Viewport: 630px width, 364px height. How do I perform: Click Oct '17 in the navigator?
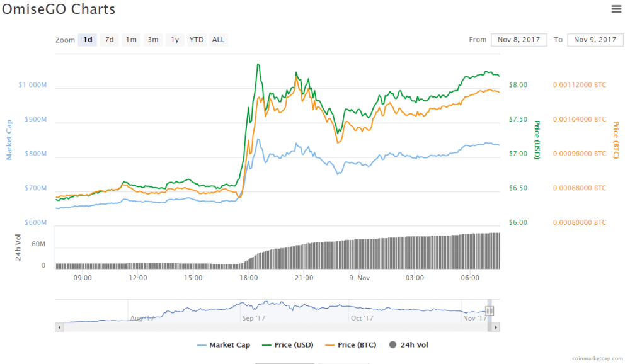click(x=362, y=318)
